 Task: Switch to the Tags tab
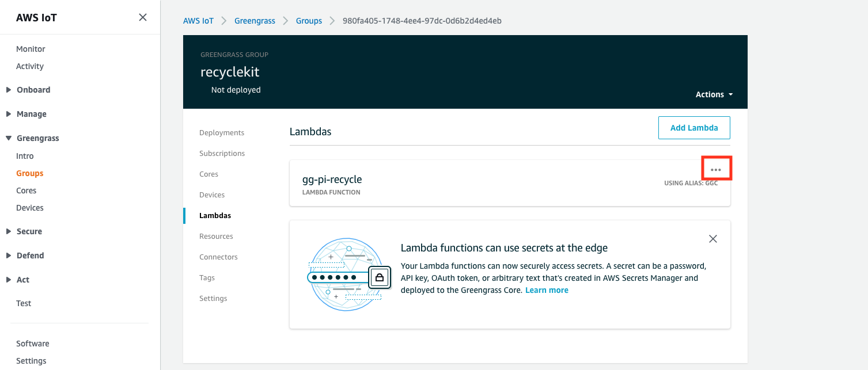point(207,278)
